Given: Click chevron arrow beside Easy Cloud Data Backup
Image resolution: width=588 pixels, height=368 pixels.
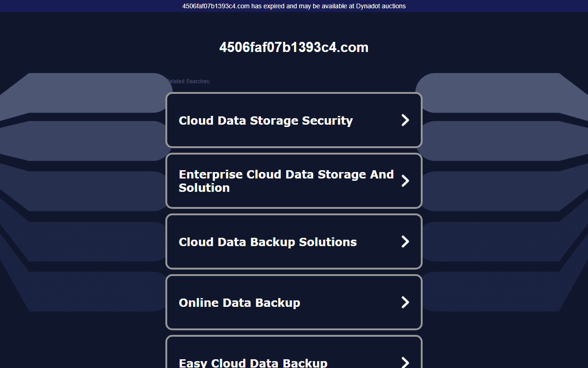Looking at the screenshot, I should [x=405, y=362].
